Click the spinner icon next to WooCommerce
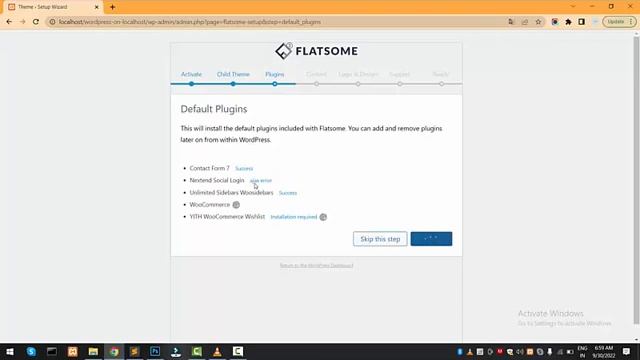 236,205
